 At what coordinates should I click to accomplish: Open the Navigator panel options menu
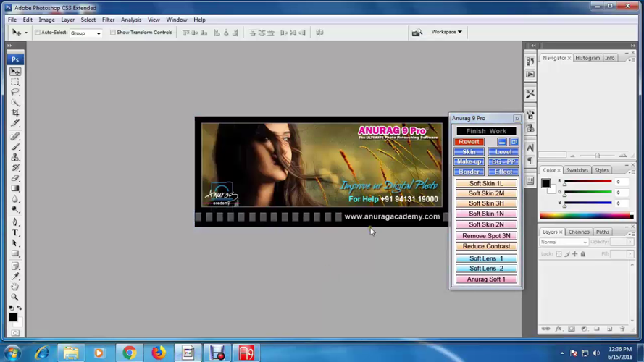point(630,60)
